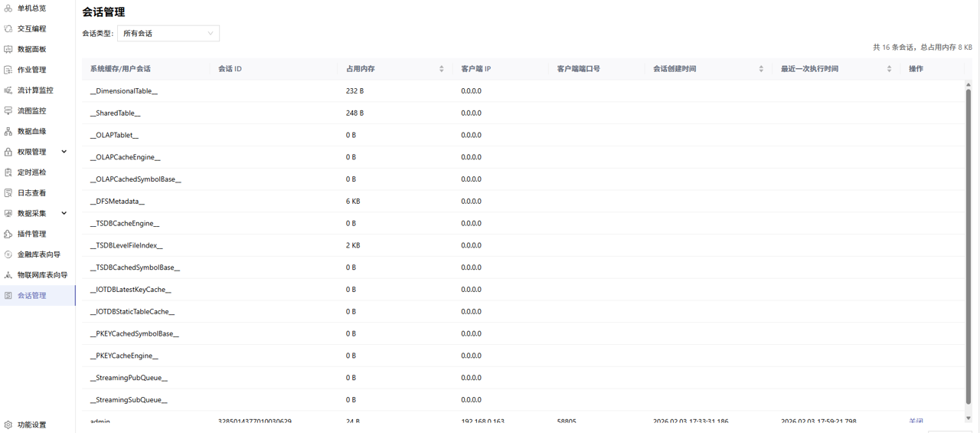This screenshot has height=433, width=980.
Task: Click the 单机总览 sidebar icon
Action: (8, 8)
